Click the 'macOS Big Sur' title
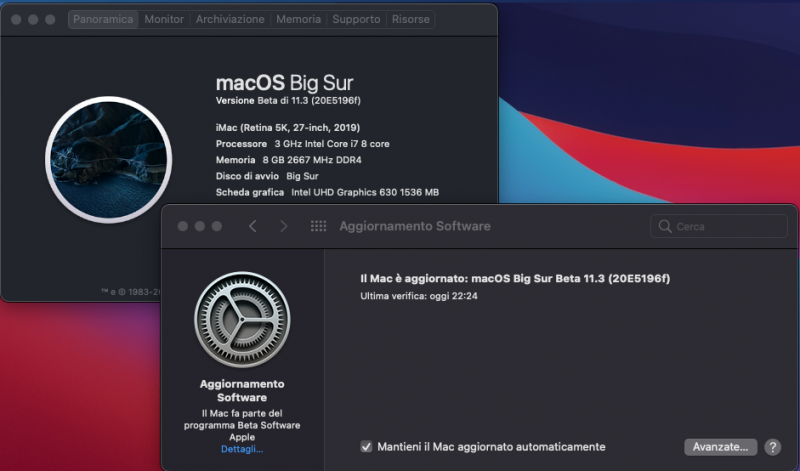800x471 pixels. (285, 83)
